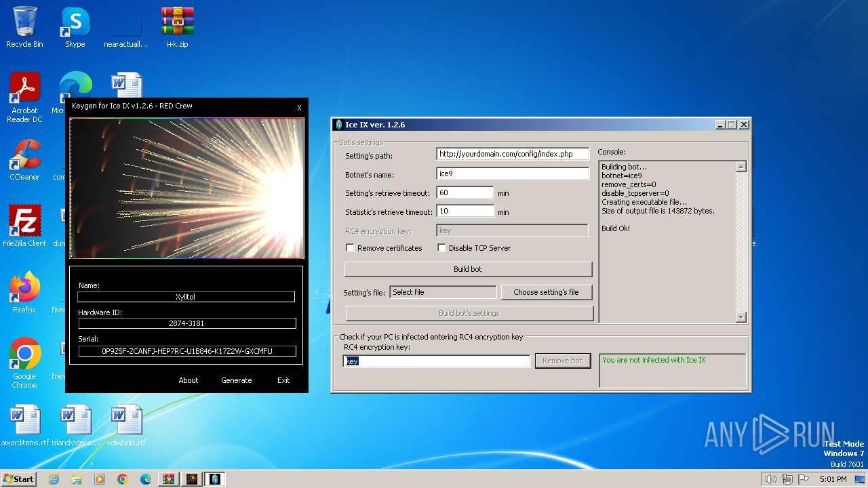Click the taskbar clock showing 5:01 PM
The image size is (868, 488).
(x=833, y=479)
